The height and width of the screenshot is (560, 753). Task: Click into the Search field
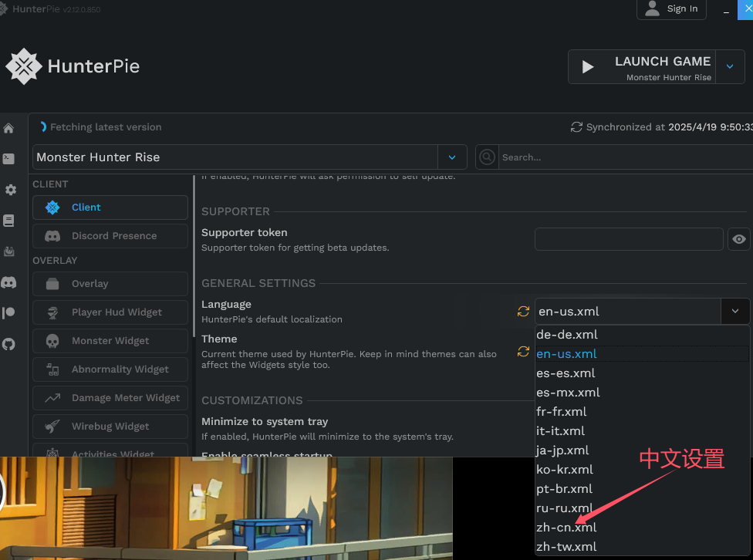626,157
